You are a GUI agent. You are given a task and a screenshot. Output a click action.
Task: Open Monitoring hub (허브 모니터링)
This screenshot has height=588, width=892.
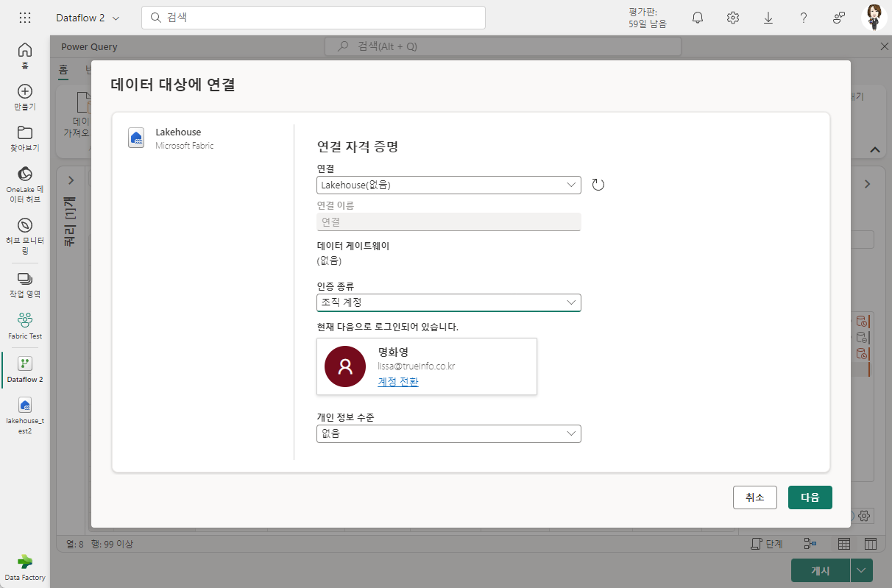tap(25, 235)
